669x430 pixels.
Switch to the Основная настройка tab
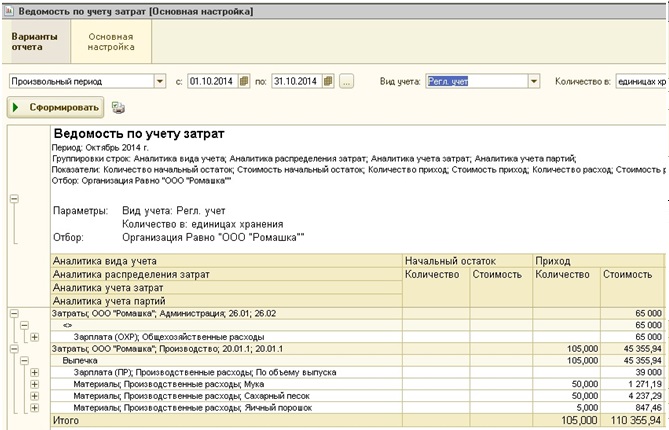pyautogui.click(x=111, y=42)
